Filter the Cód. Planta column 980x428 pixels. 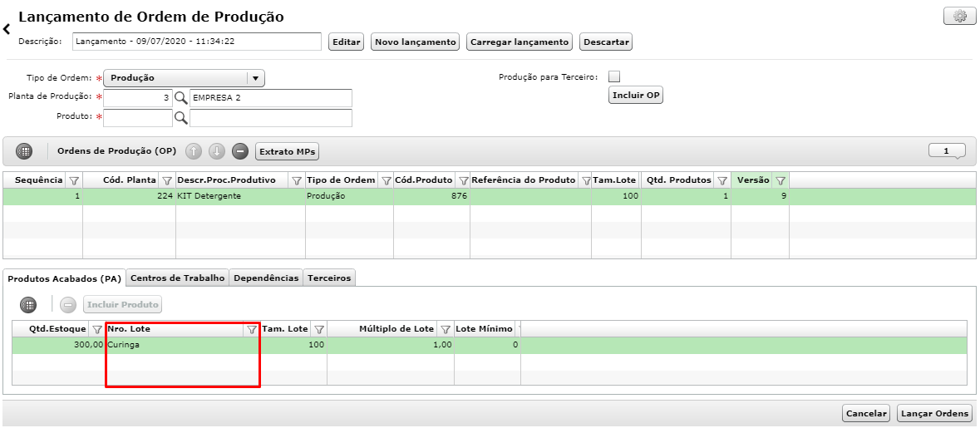point(167,180)
